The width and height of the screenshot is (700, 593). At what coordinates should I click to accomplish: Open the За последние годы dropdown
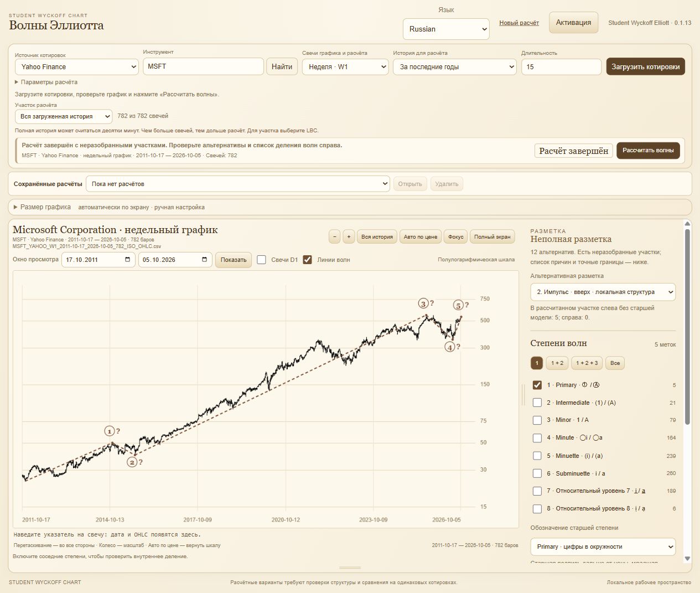click(x=455, y=67)
